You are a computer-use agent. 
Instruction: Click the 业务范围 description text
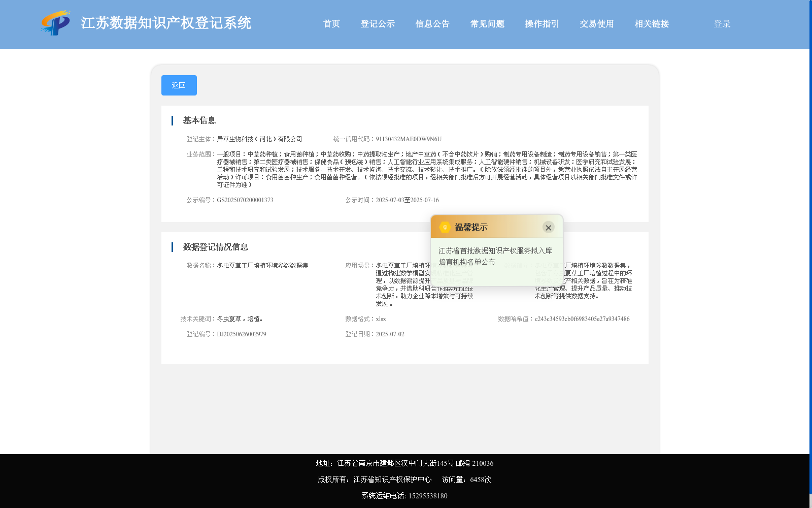pos(427,170)
